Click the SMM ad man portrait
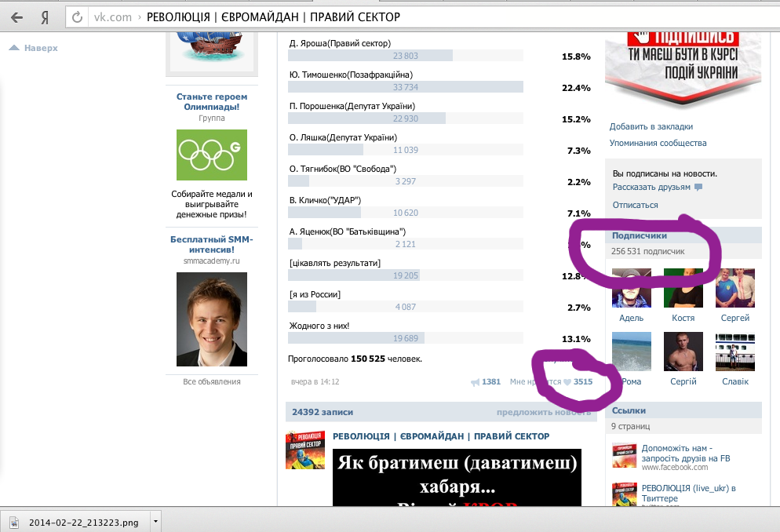The image size is (780, 532). [x=212, y=319]
